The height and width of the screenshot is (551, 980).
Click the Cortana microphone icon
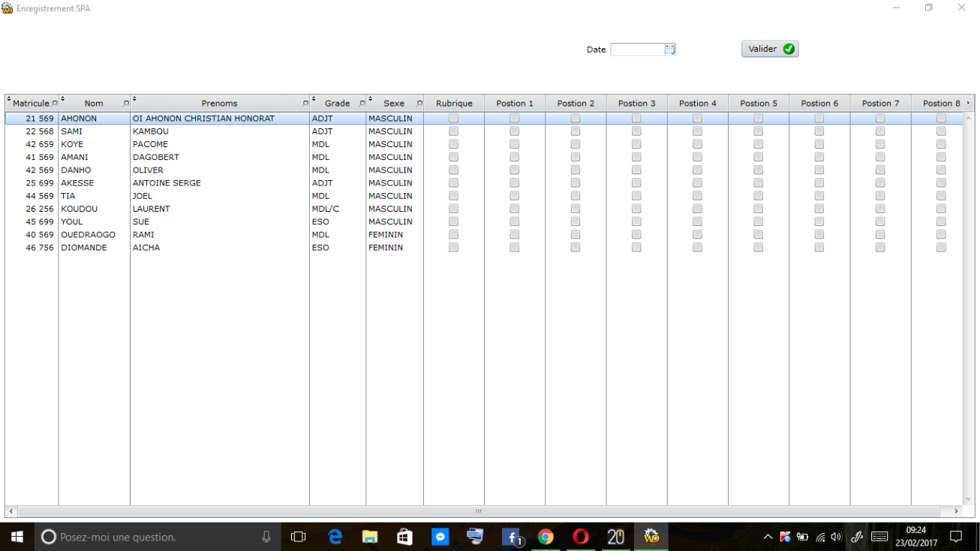tap(266, 537)
